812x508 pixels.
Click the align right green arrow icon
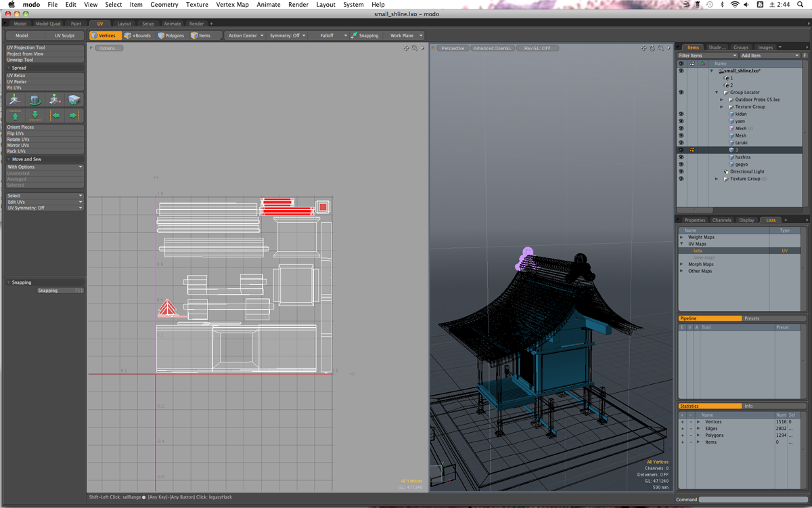coord(74,116)
